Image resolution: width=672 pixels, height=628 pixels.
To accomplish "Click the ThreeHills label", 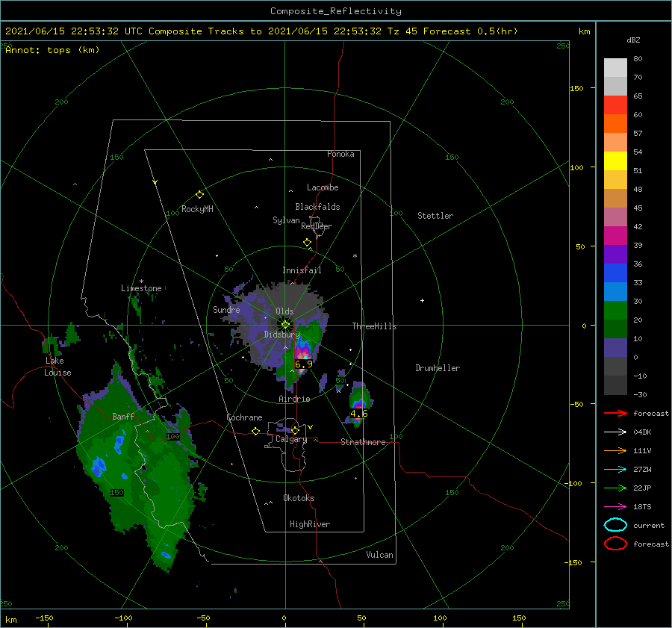I will [x=374, y=326].
